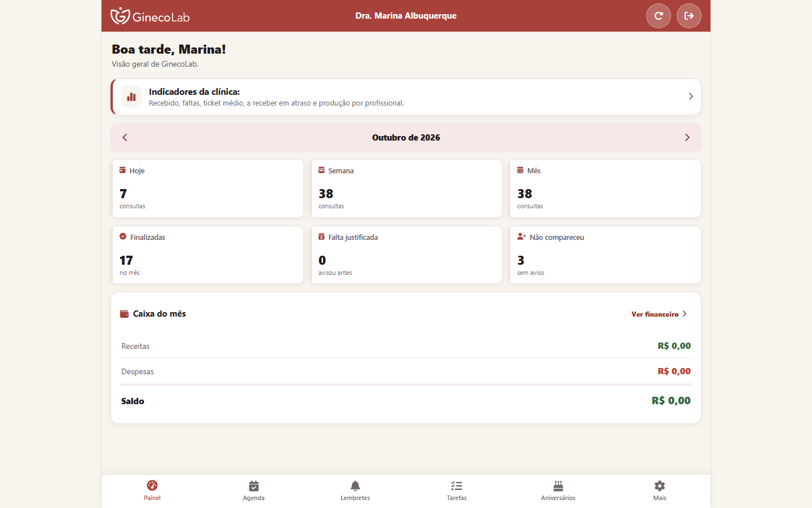This screenshot has width=812, height=508.
Task: Expand the Indicadores da clínica chevron
Action: (x=691, y=97)
